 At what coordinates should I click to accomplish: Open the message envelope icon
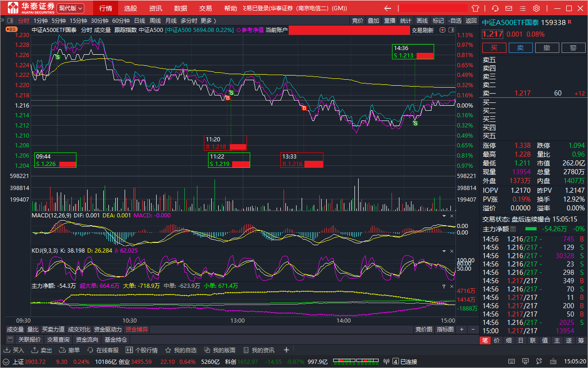509,8
